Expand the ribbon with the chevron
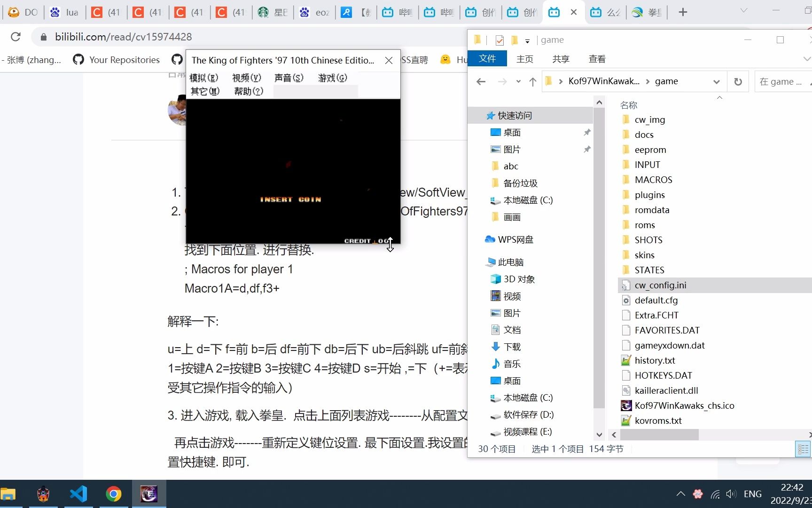This screenshot has width=812, height=508. point(806,59)
